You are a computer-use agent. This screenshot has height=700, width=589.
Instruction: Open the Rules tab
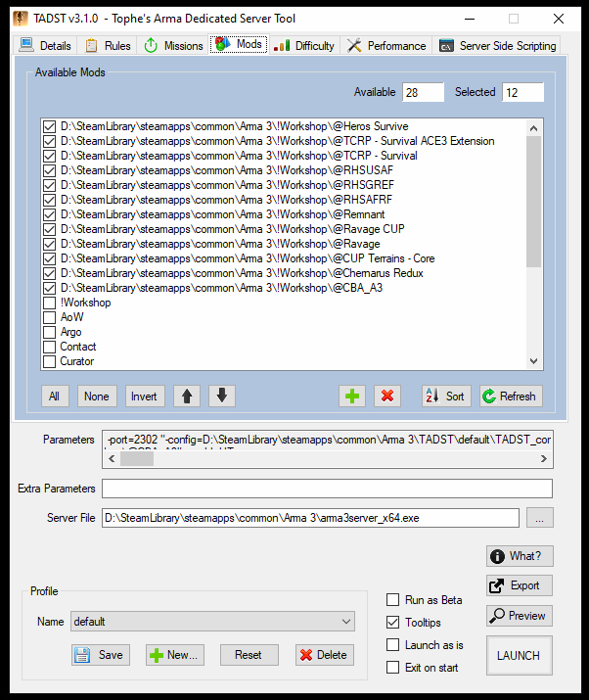click(107, 45)
